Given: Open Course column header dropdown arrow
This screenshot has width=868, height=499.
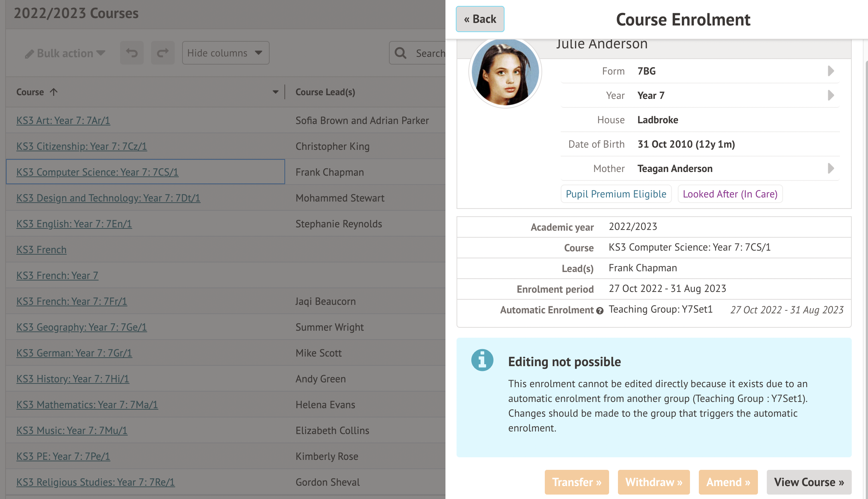Looking at the screenshot, I should [x=276, y=92].
